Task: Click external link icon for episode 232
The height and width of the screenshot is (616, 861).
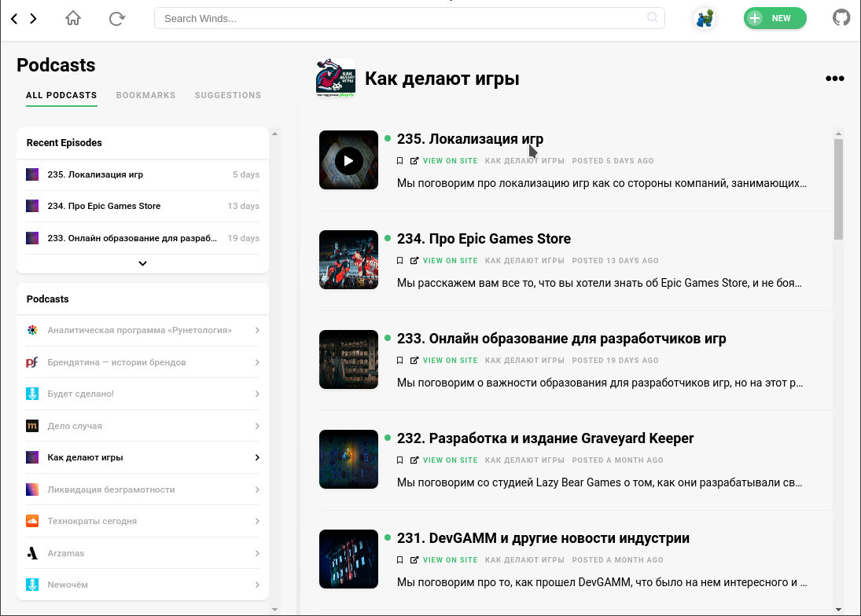Action: point(414,460)
